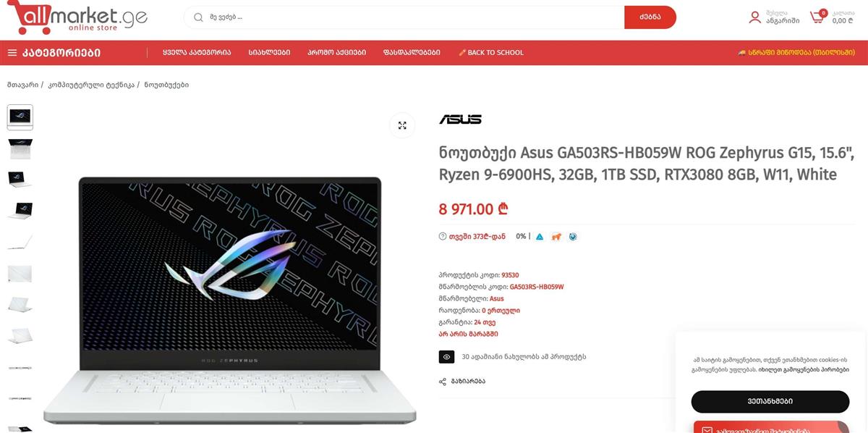This screenshot has width=868, height=433.
Task: Accept cookies with the black button
Action: pos(770,401)
